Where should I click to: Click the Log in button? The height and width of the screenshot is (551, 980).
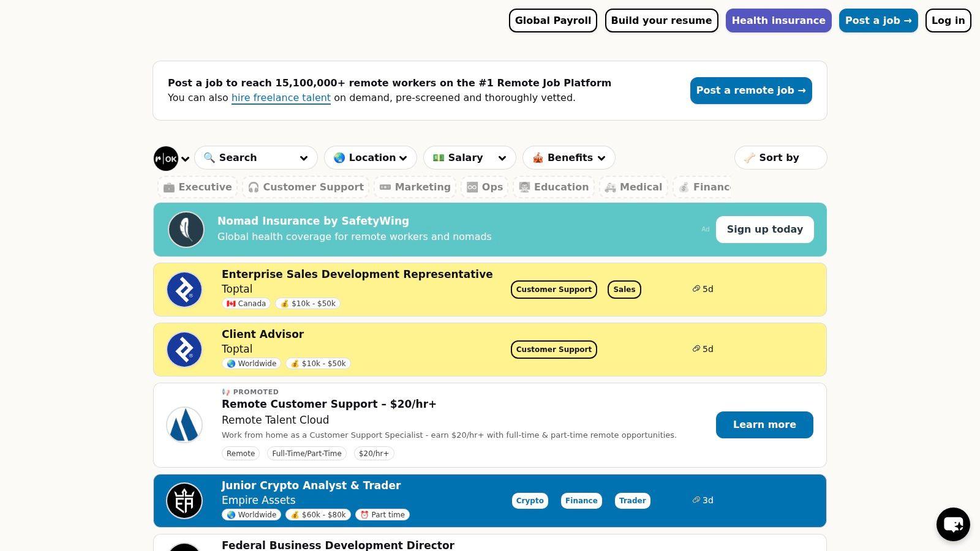click(x=948, y=21)
